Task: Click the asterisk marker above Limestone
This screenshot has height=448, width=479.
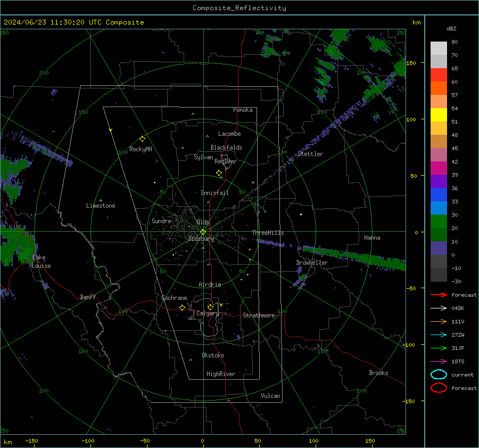Action: (101, 201)
